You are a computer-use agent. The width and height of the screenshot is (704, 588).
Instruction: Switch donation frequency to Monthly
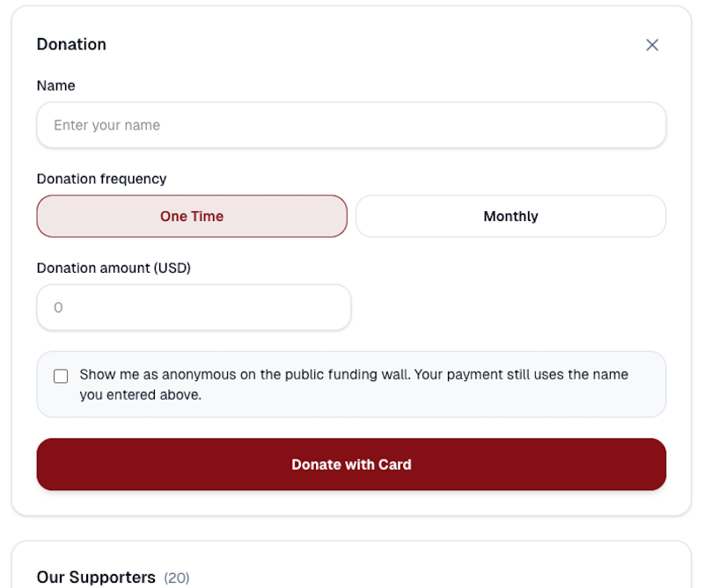510,217
